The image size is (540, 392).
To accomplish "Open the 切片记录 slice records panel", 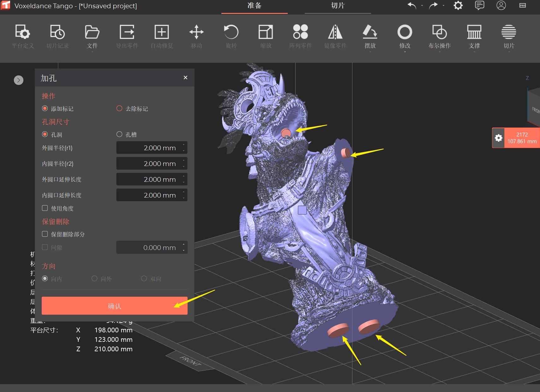I will click(57, 36).
